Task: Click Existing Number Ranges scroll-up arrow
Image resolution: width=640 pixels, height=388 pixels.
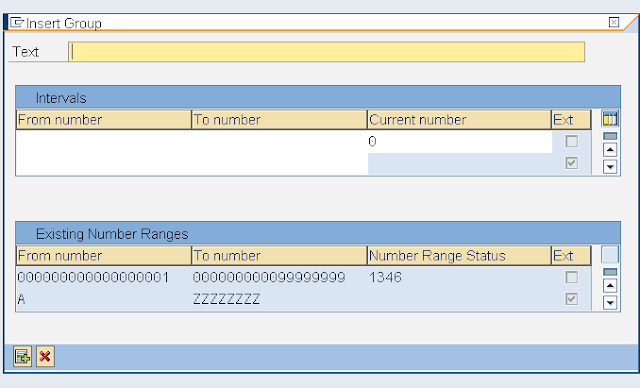Action: (610, 286)
